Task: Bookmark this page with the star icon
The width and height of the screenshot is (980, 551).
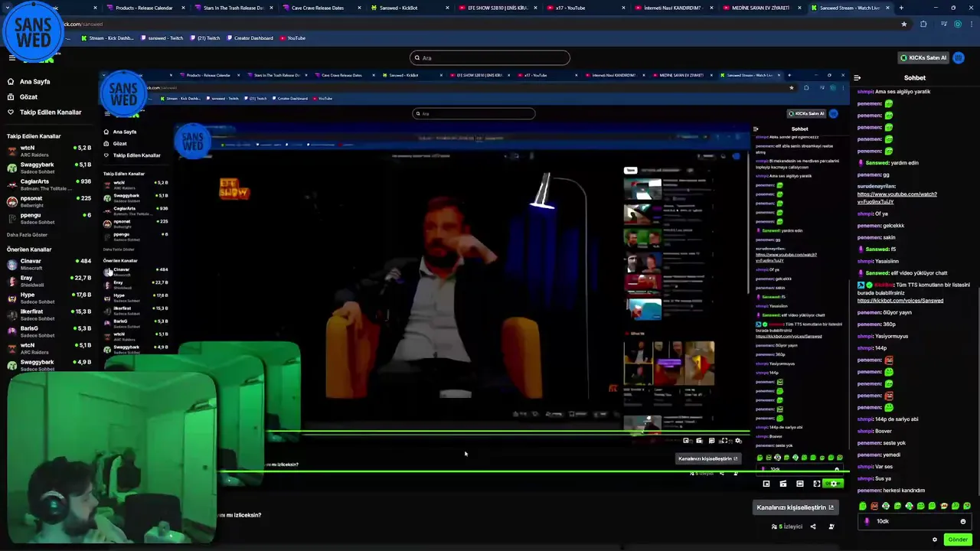Action: [904, 24]
